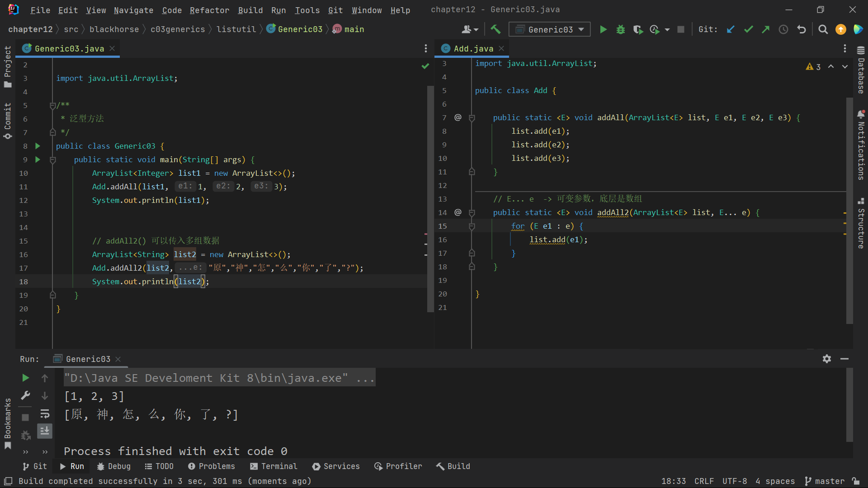The image size is (868, 488).
Task: Toggle soft-wrap in the Run console
Action: point(45,414)
